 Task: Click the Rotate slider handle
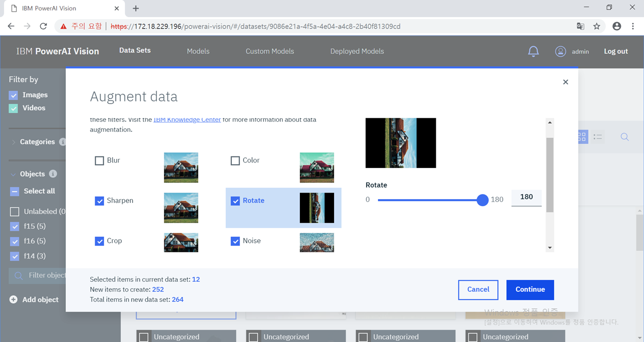click(482, 200)
